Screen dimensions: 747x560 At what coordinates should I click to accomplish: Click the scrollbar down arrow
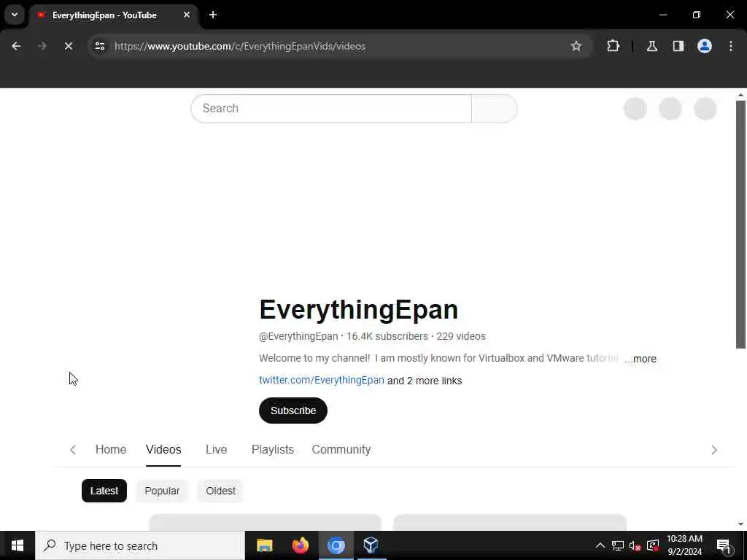(x=740, y=524)
